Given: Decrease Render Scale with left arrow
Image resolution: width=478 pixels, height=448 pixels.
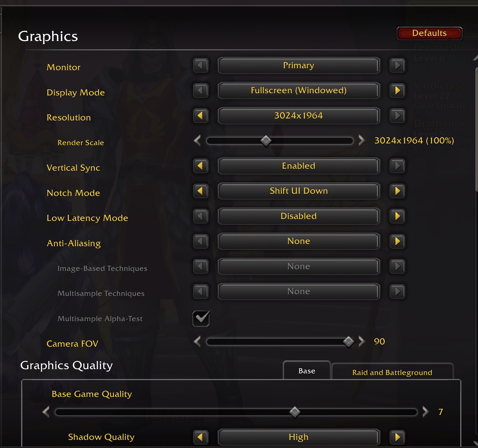Looking at the screenshot, I should pos(197,141).
